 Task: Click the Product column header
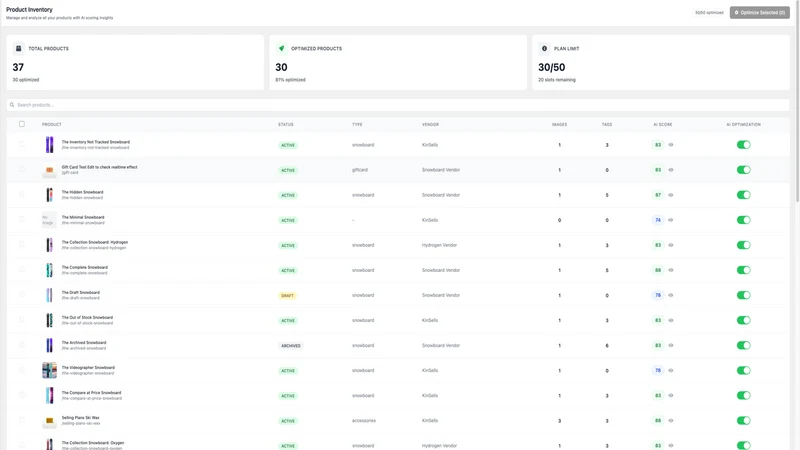(52, 124)
